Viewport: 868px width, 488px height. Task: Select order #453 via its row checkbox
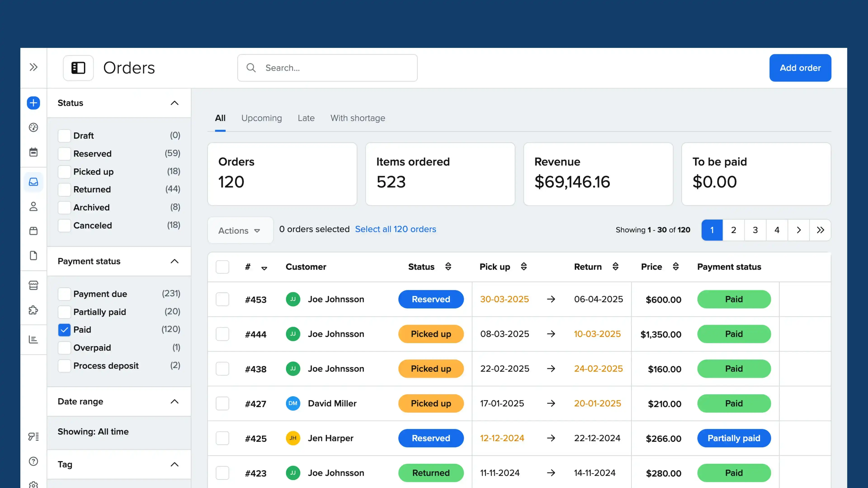pyautogui.click(x=222, y=299)
